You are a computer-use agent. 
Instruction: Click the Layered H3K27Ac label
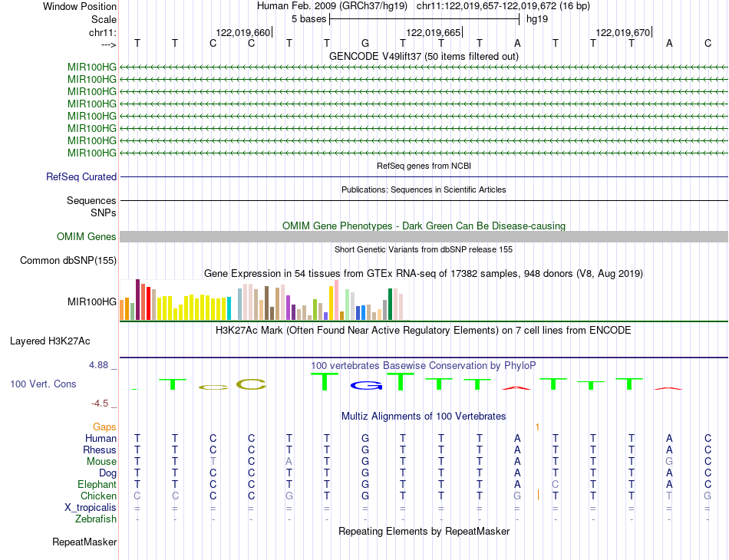click(x=50, y=341)
